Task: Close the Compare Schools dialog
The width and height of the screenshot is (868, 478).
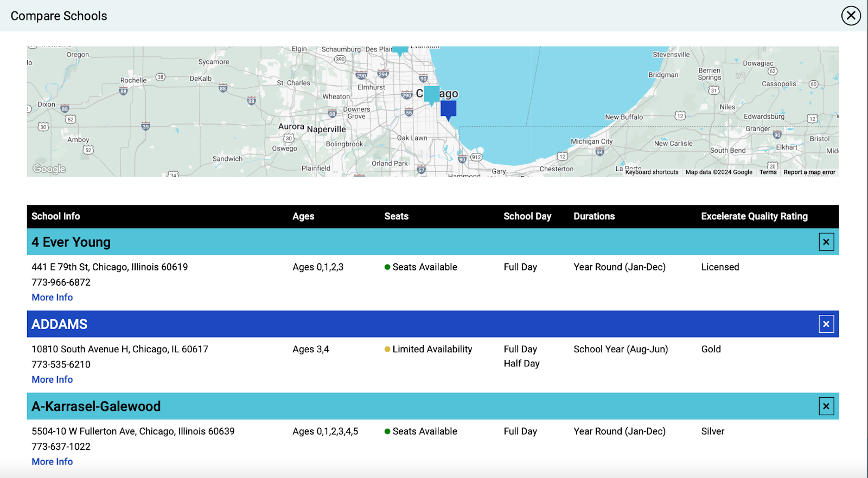Action: [x=851, y=16]
